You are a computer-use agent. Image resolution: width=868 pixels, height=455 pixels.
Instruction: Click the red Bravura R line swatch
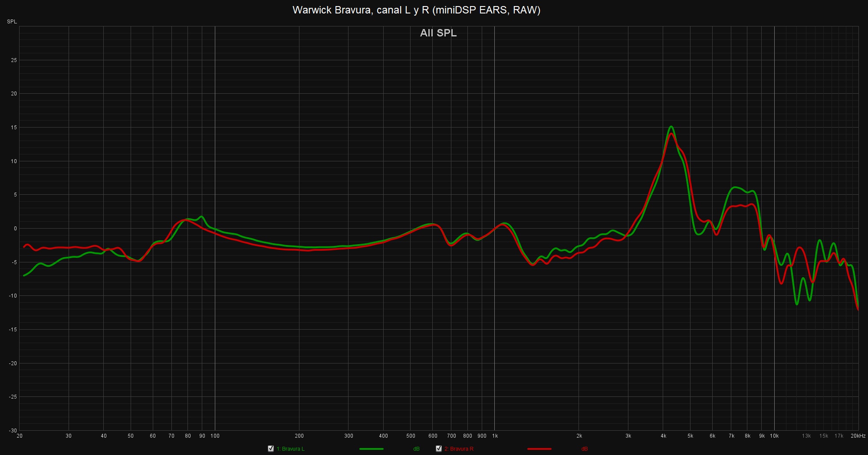pos(539,449)
